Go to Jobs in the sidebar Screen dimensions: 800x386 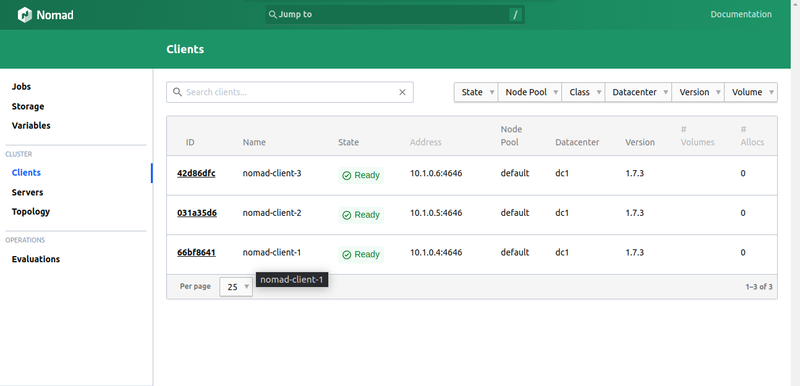(x=21, y=87)
